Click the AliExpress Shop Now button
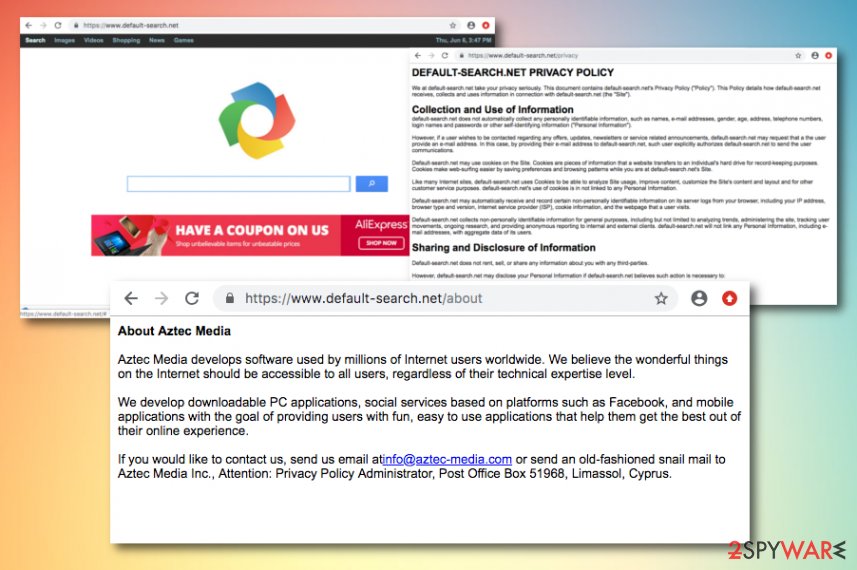Image resolution: width=857 pixels, height=570 pixels. pyautogui.click(x=381, y=243)
